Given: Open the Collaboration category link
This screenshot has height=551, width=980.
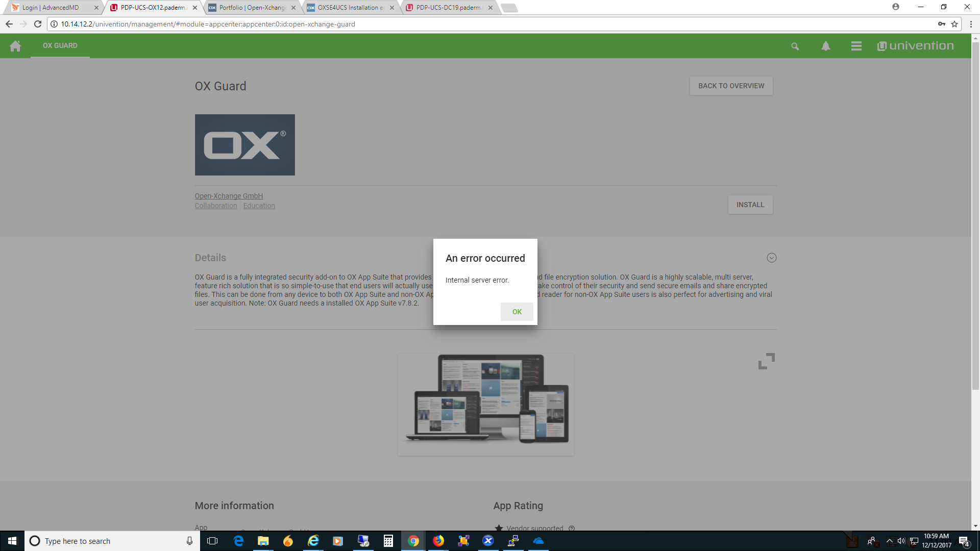Looking at the screenshot, I should (216, 206).
